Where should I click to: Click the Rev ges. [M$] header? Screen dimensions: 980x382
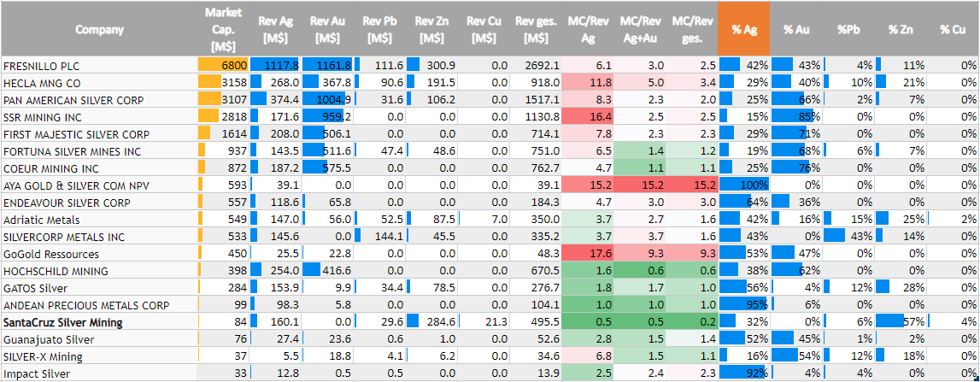tap(536, 29)
